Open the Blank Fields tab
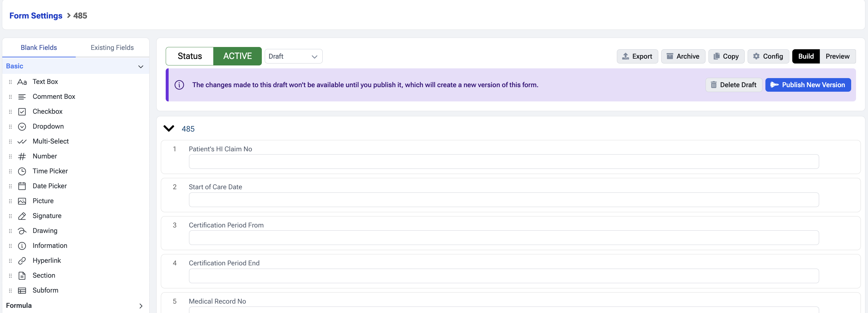868x313 pixels. tap(39, 48)
